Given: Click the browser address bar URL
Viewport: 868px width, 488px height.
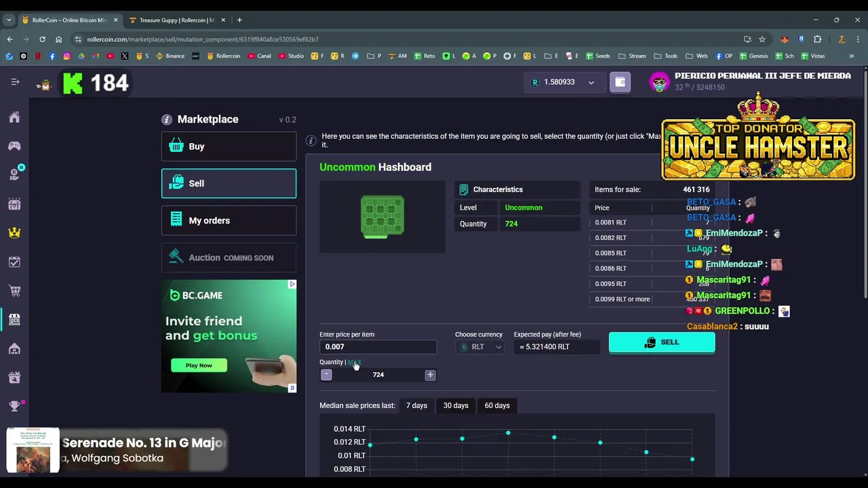Looking at the screenshot, I should [x=203, y=39].
